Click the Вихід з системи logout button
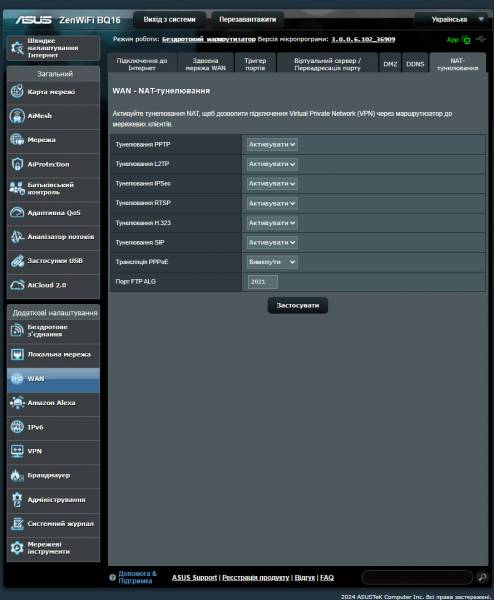Screen dimensions: 494x600 pyautogui.click(x=169, y=19)
